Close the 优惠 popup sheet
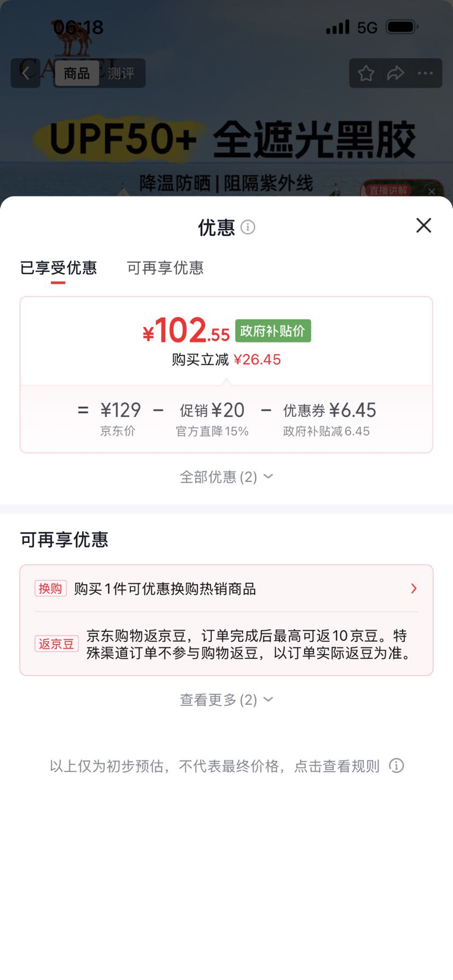Image resolution: width=453 pixels, height=980 pixels. [423, 225]
